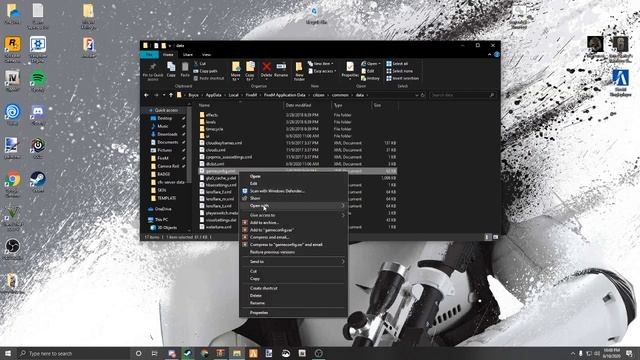Open the Discord desktop shortcut
640x360 pixels.
[38, 114]
